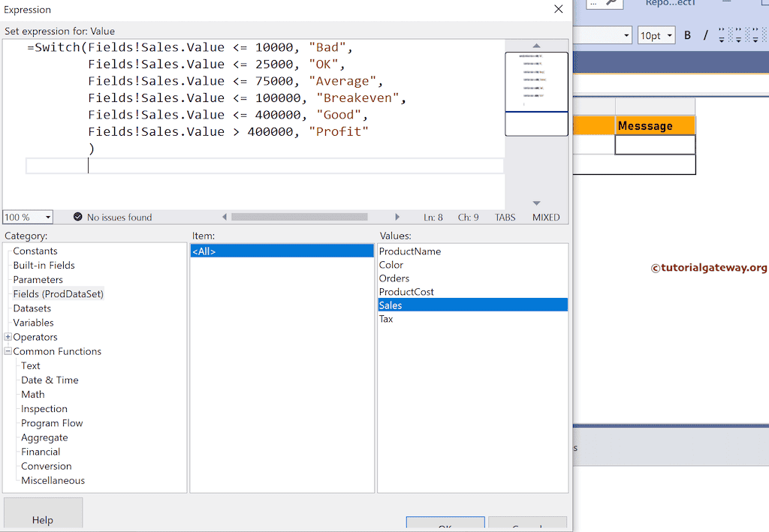Click the MIXED indicator in the status bar
The image size is (769, 532).
pos(545,217)
